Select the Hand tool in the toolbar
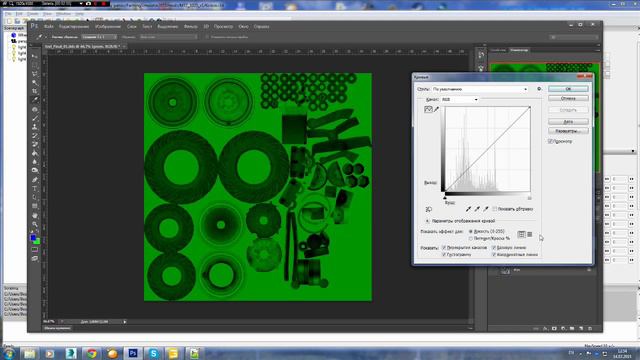 click(35, 216)
